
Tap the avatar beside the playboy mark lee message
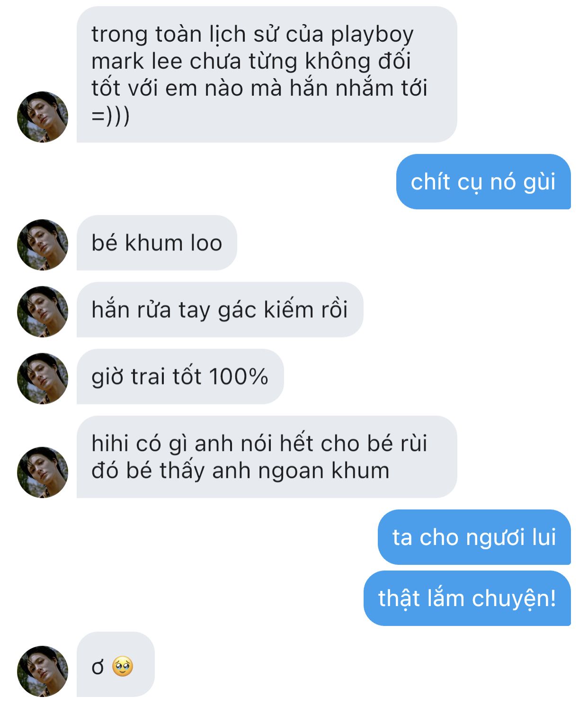coord(43,117)
